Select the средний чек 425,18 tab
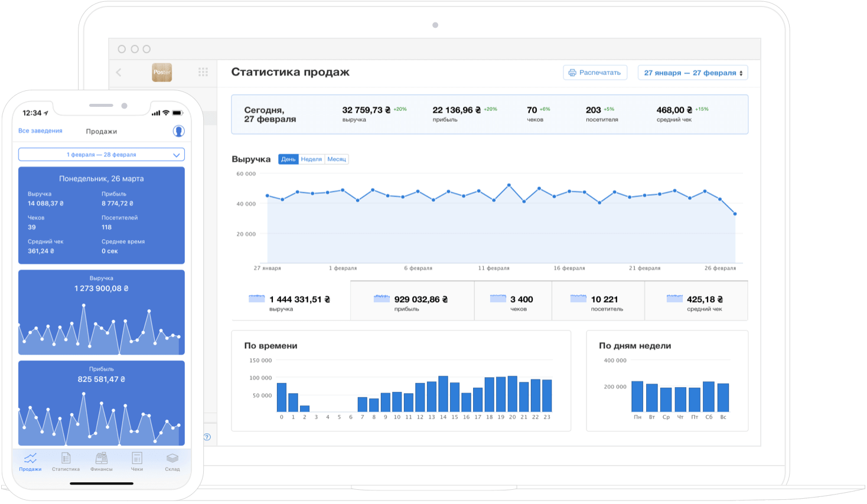This screenshot has width=867, height=504. point(696,301)
